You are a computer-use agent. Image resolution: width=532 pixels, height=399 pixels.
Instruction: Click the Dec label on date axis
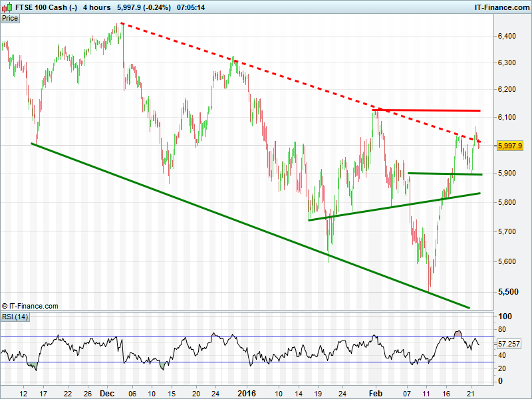(x=106, y=393)
